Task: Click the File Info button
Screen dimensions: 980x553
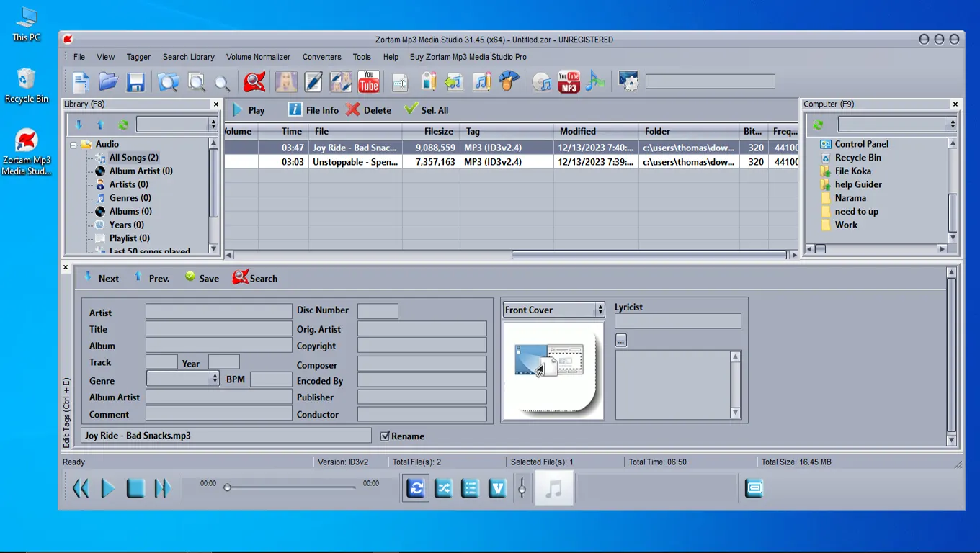Action: coord(313,110)
